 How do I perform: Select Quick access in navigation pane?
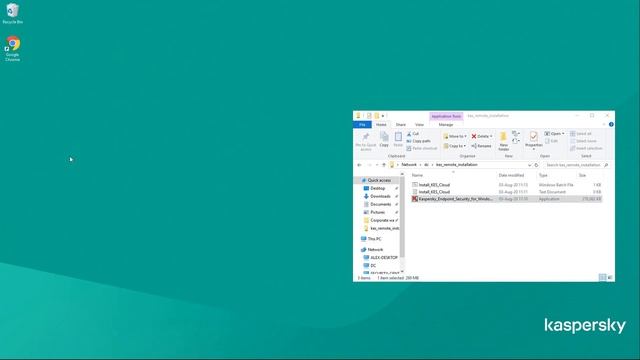[x=376, y=180]
